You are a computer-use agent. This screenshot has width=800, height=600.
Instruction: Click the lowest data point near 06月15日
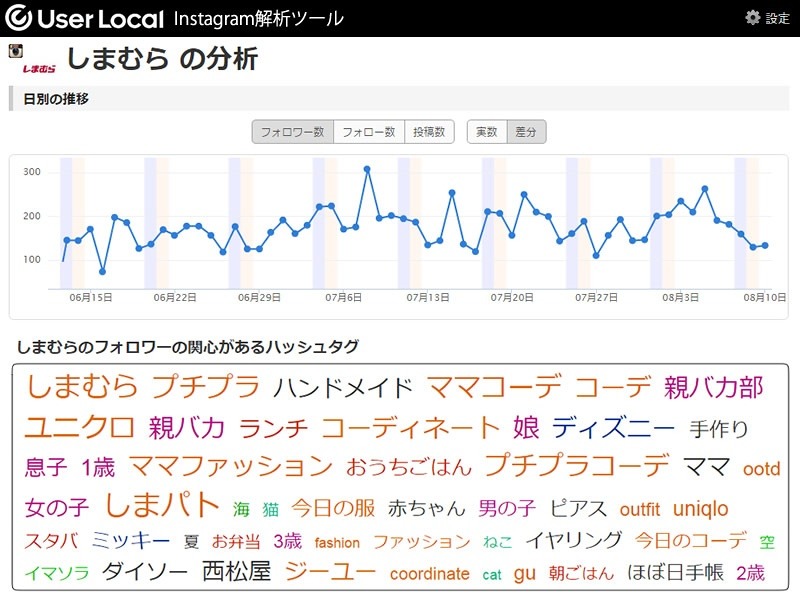[x=103, y=272]
